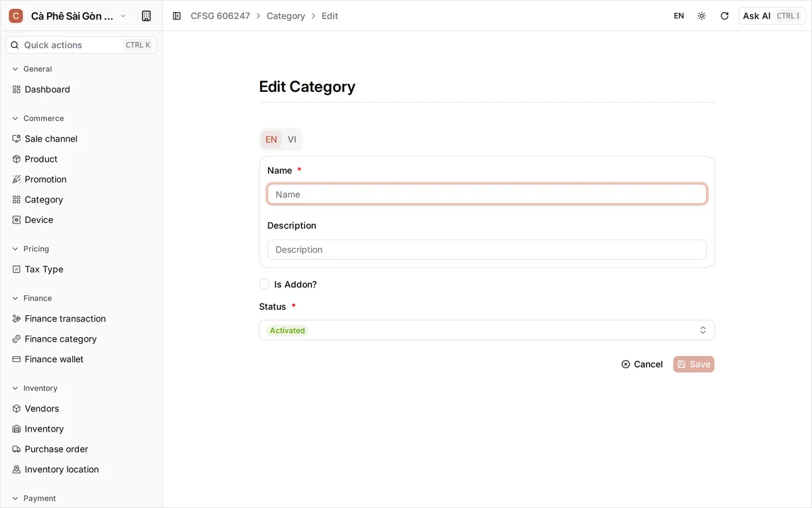This screenshot has width=812, height=508.
Task: Open the EN language selector in header
Action: coord(679,16)
